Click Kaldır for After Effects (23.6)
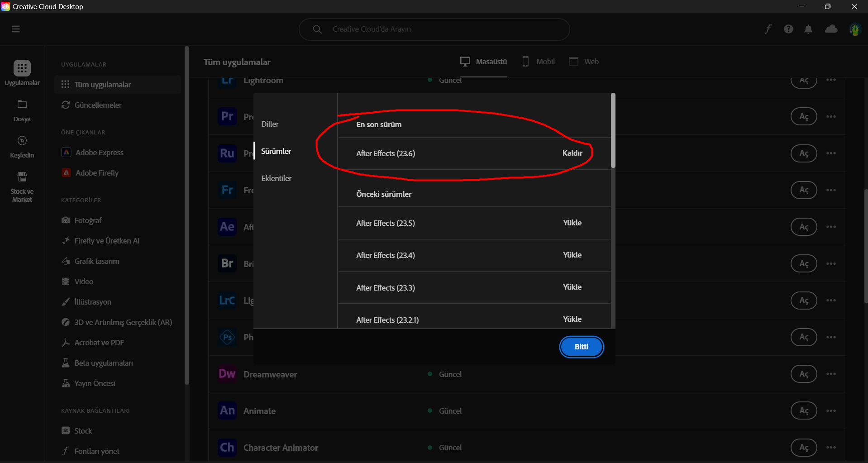 [572, 153]
